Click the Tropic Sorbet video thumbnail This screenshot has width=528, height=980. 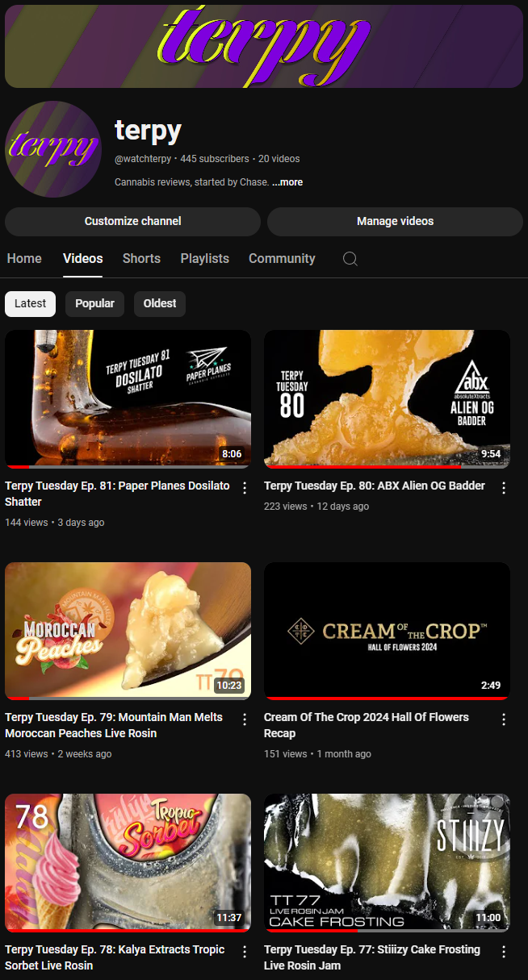[x=128, y=863]
